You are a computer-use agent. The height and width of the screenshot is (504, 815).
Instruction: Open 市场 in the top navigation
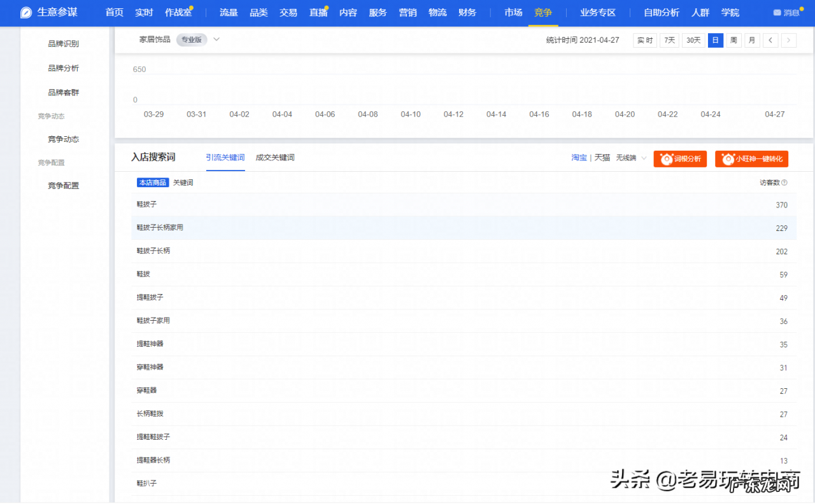pyautogui.click(x=513, y=12)
